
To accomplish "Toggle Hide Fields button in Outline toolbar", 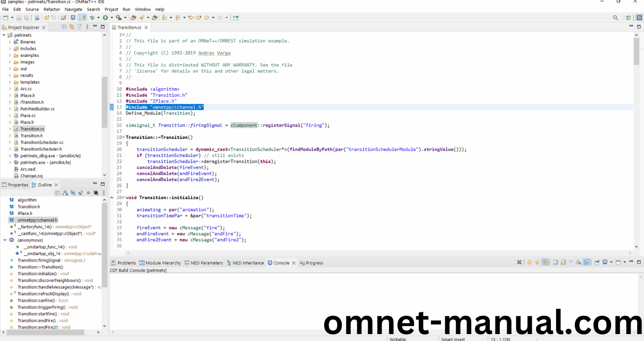I will coord(73,193).
